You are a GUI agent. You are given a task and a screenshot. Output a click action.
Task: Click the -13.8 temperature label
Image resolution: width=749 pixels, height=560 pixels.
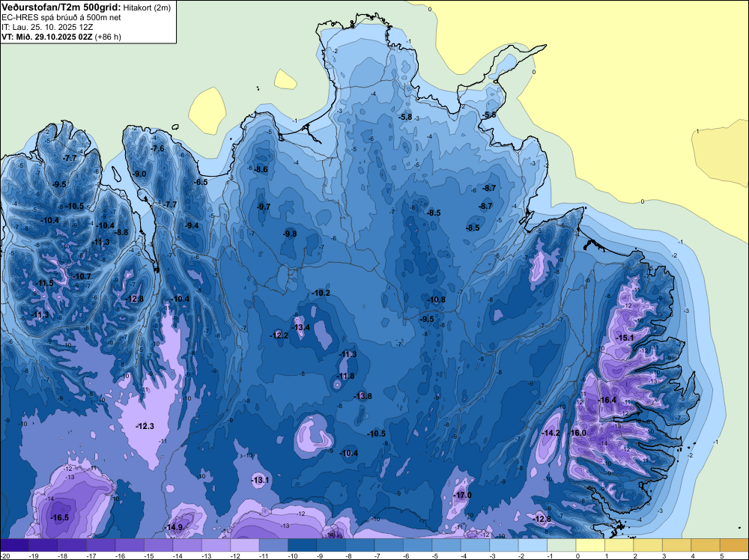[363, 396]
